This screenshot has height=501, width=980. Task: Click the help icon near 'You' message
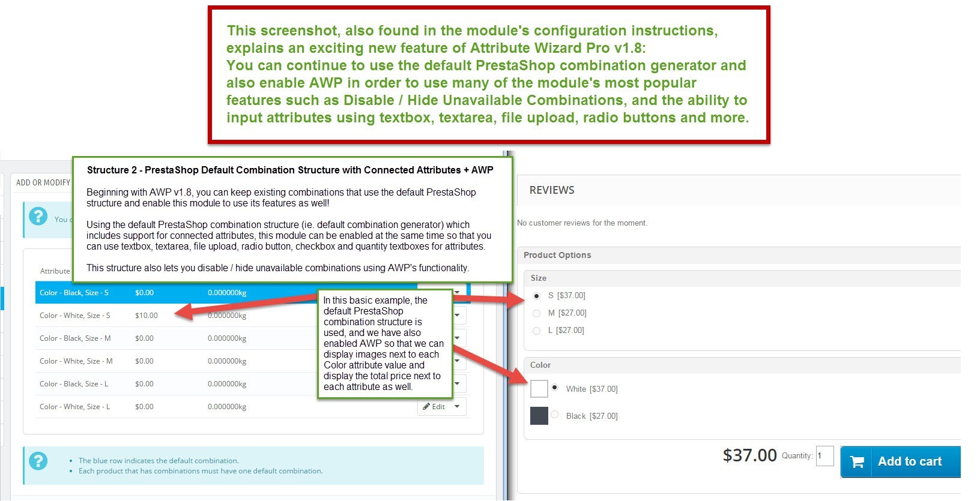(x=38, y=216)
